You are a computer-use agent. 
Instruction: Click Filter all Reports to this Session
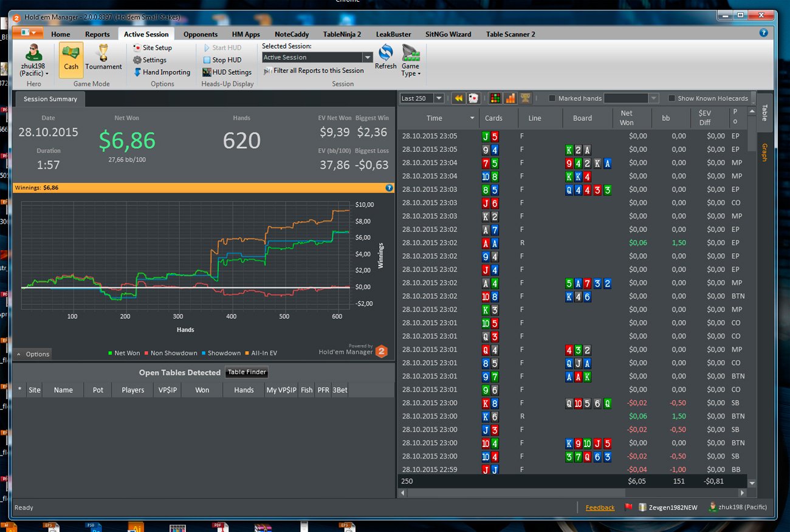pyautogui.click(x=314, y=70)
